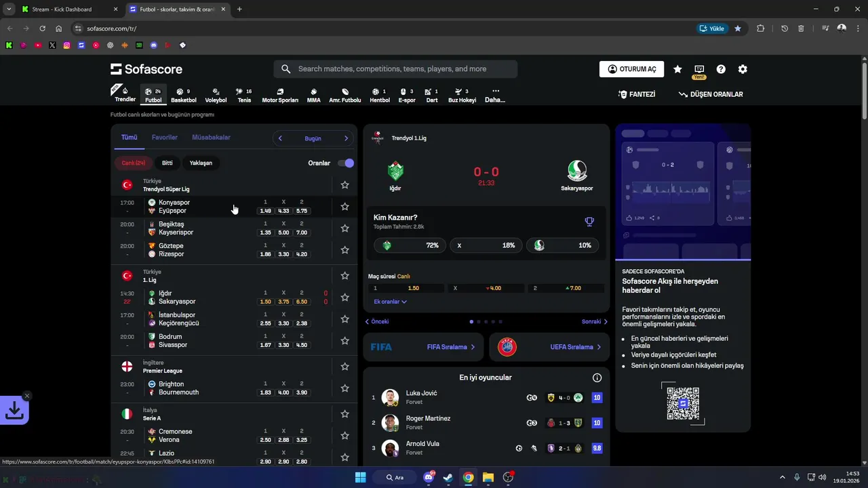868x488 pixels.
Task: Expand Daha... more sports menu
Action: [495, 95]
